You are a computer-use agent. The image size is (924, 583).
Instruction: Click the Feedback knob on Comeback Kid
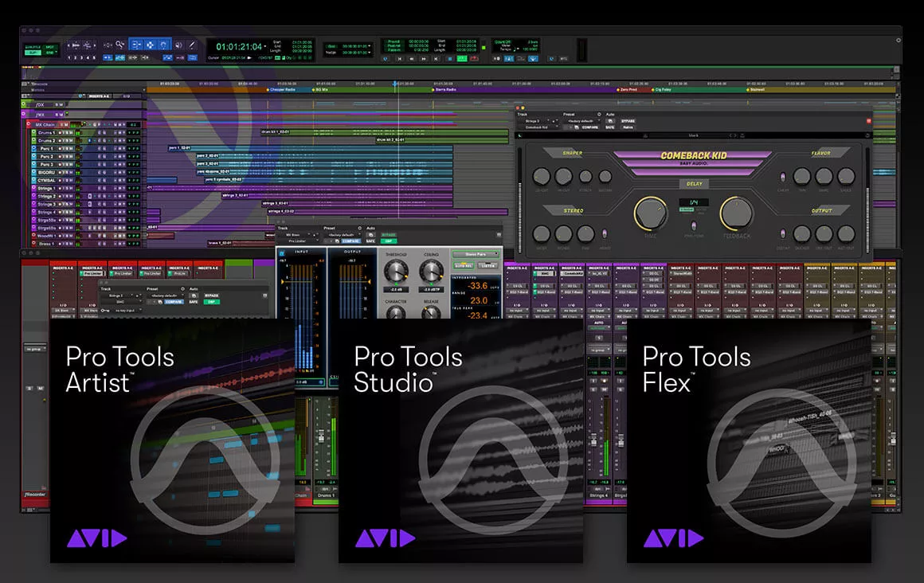pos(736,213)
